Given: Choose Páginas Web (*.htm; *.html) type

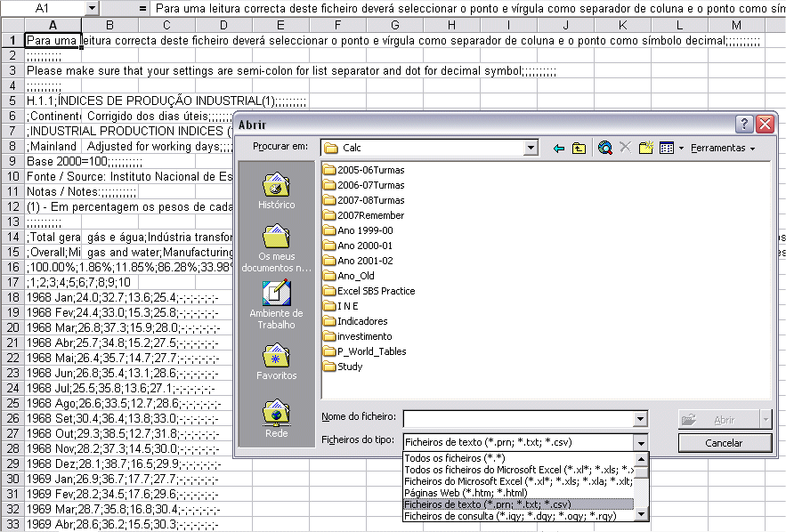Looking at the screenshot, I should (x=518, y=493).
